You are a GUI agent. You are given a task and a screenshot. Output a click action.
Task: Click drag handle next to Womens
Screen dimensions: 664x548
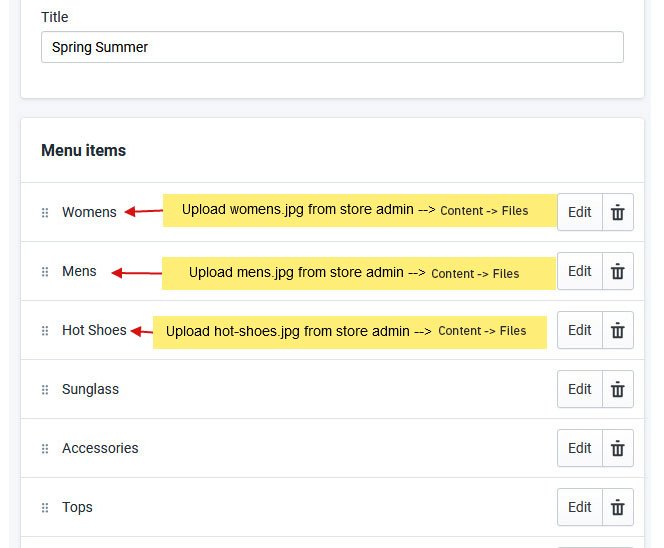click(45, 212)
